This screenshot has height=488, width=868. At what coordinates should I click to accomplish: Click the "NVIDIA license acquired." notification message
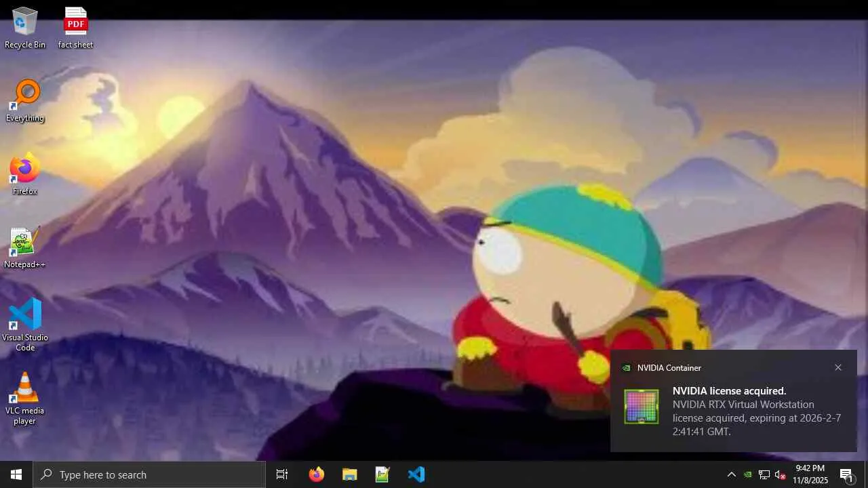pos(730,391)
